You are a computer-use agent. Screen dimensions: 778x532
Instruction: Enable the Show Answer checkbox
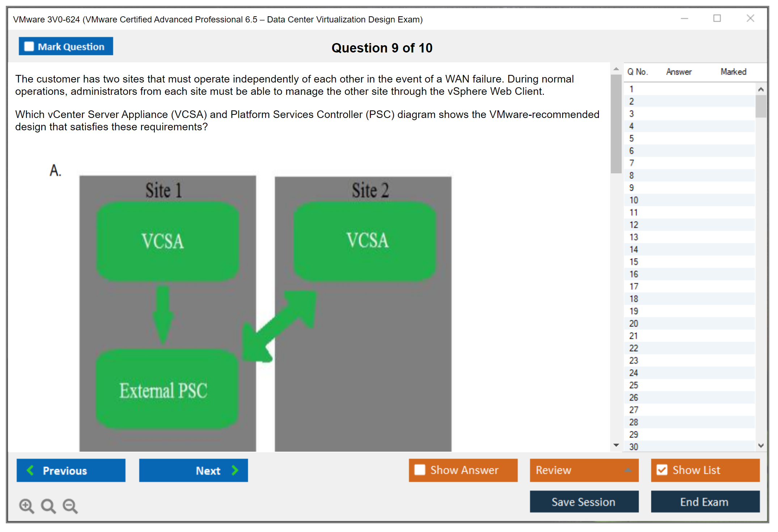click(x=420, y=470)
